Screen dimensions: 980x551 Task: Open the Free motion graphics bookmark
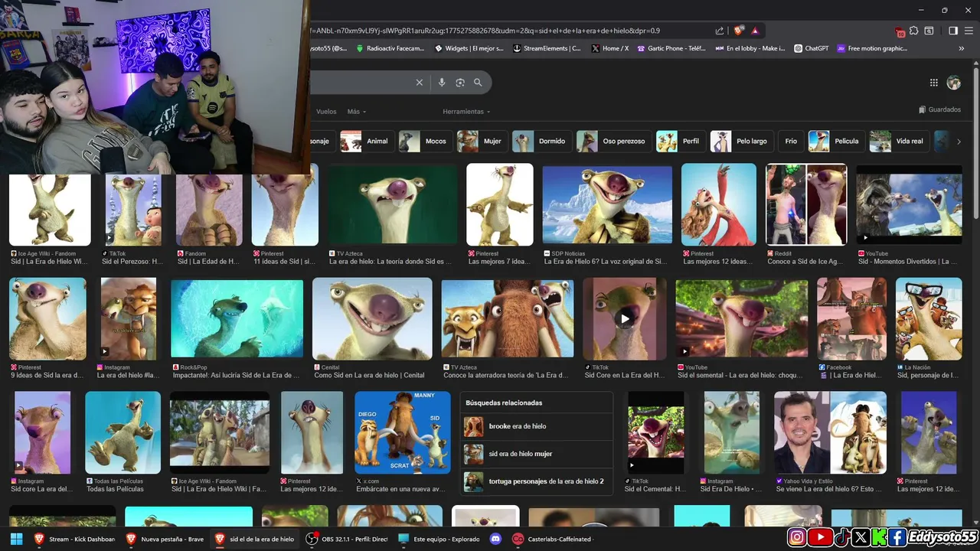pyautogui.click(x=871, y=48)
